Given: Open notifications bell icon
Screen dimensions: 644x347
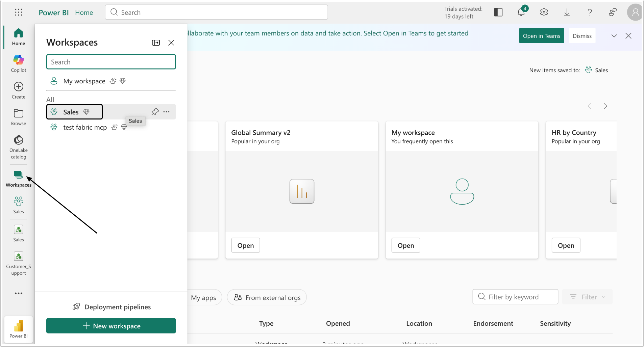Looking at the screenshot, I should (521, 12).
